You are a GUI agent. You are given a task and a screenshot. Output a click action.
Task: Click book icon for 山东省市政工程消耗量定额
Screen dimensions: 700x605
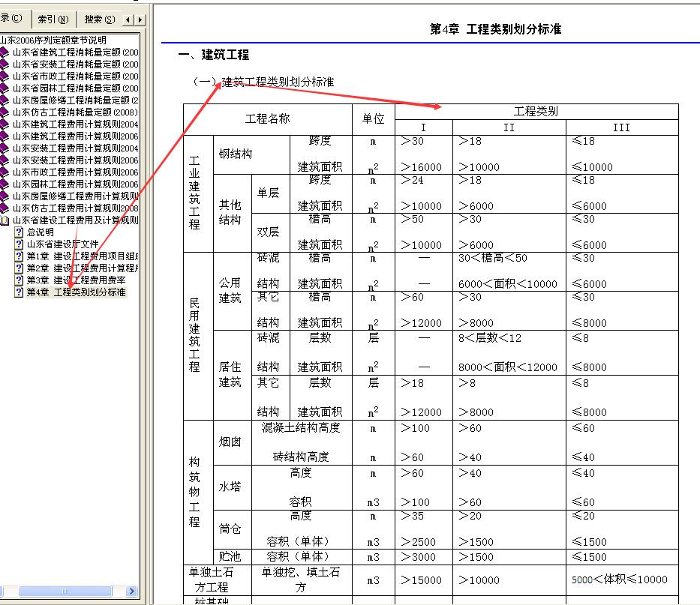[5, 76]
